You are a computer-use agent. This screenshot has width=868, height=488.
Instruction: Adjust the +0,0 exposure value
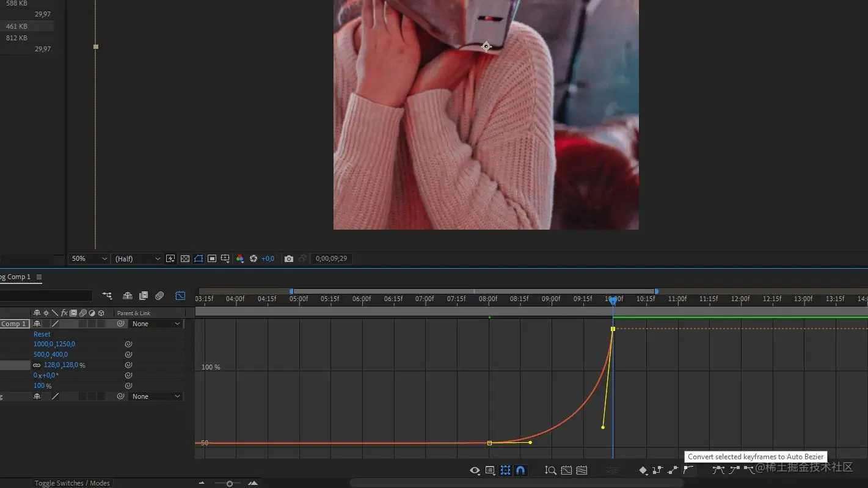point(268,259)
